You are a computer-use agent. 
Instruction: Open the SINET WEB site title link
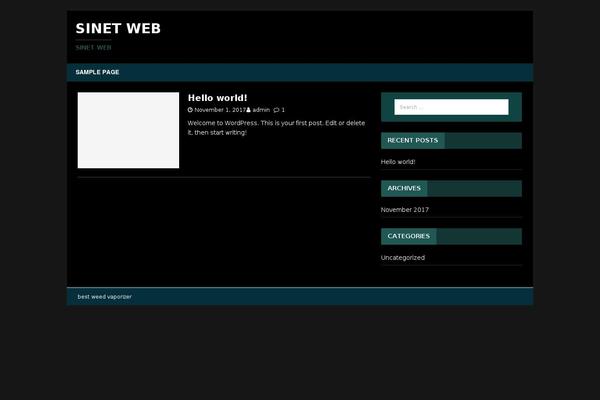(118, 29)
